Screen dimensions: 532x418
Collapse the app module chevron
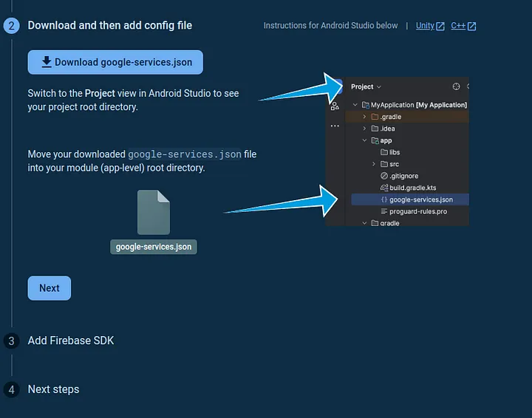pos(364,140)
